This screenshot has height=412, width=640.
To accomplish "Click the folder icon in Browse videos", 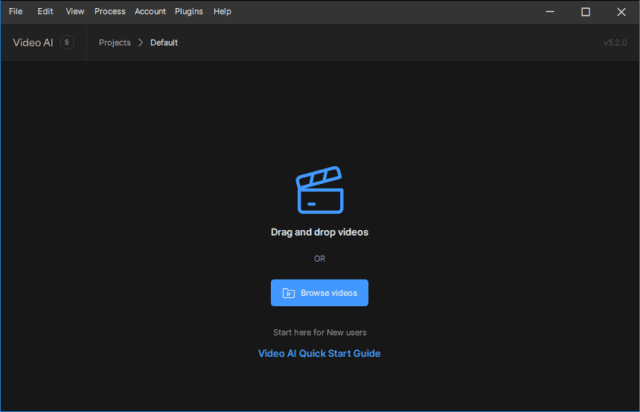I will (288, 293).
